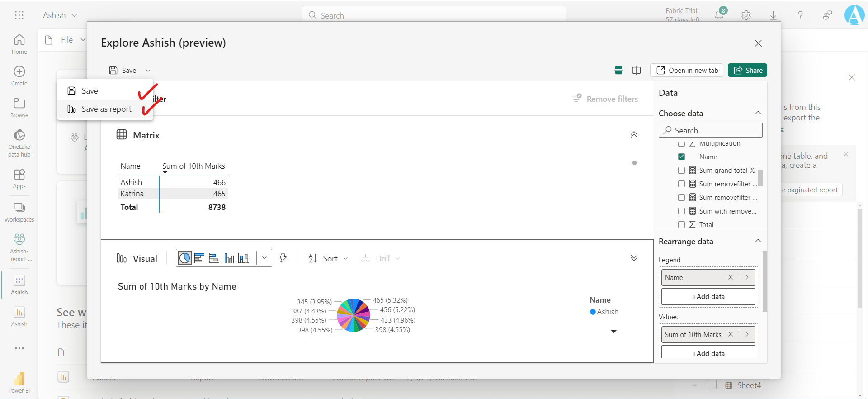The image size is (868, 399).
Task: Collapse the Matrix section
Action: pyautogui.click(x=634, y=135)
